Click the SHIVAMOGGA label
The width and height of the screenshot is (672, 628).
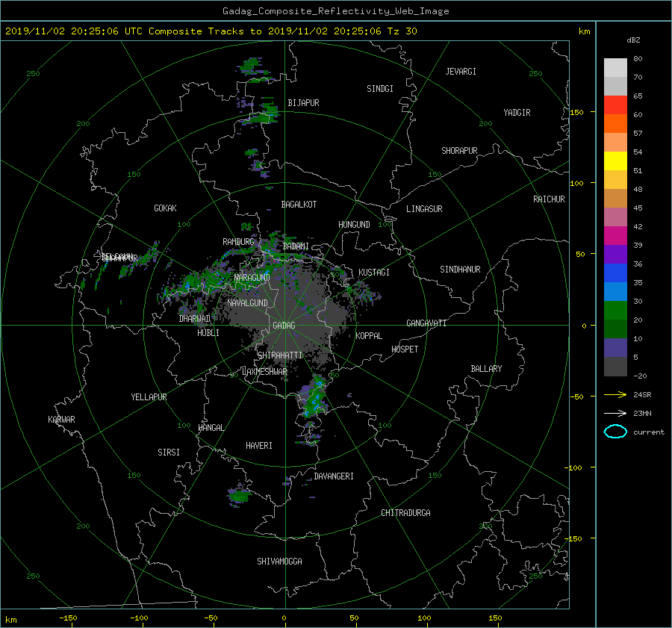click(x=279, y=562)
